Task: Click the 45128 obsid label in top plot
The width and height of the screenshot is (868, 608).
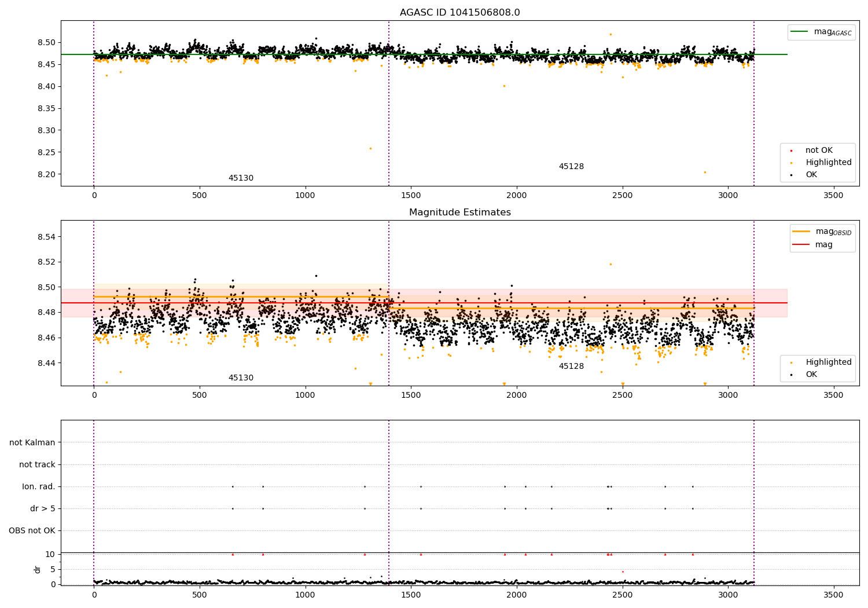Action: pos(571,167)
